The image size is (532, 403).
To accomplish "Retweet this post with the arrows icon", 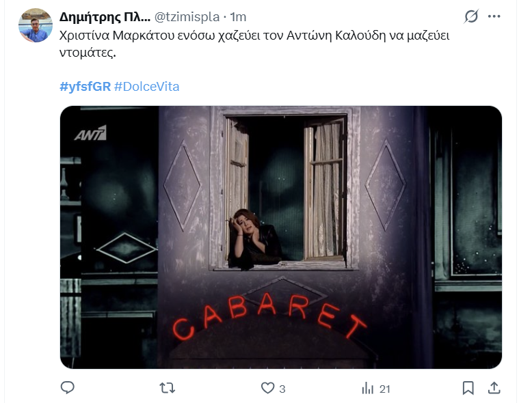I will pyautogui.click(x=168, y=388).
